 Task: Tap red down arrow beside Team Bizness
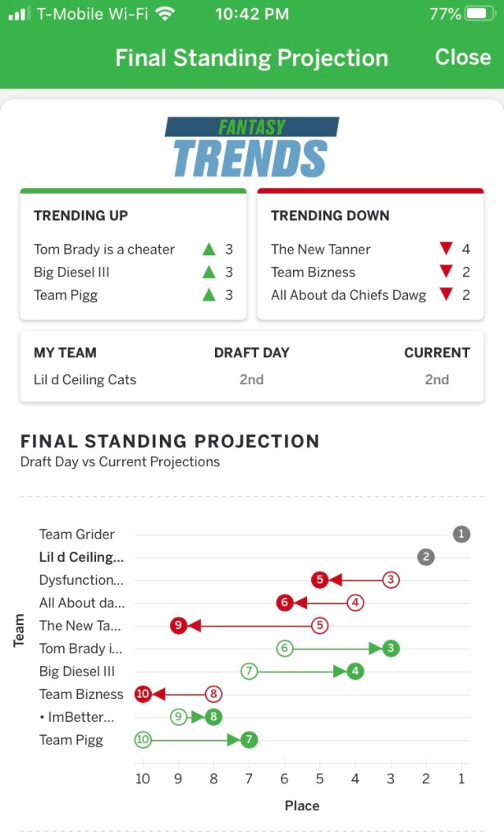tap(446, 272)
